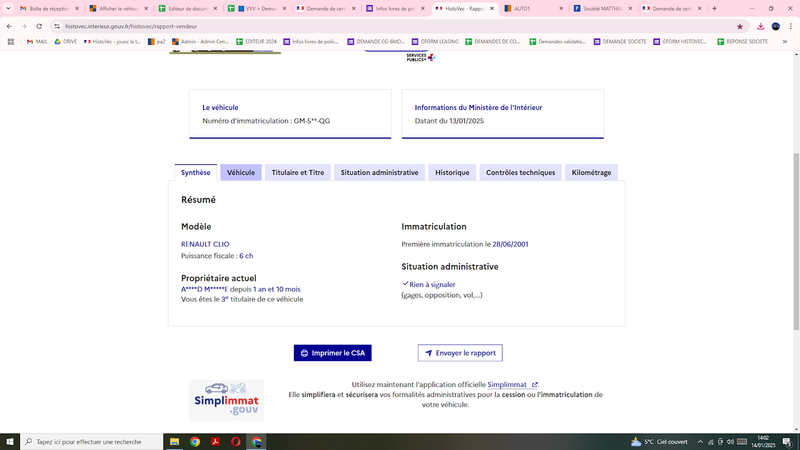Open the Kilométrage tab
The height and width of the screenshot is (450, 800).
click(591, 172)
